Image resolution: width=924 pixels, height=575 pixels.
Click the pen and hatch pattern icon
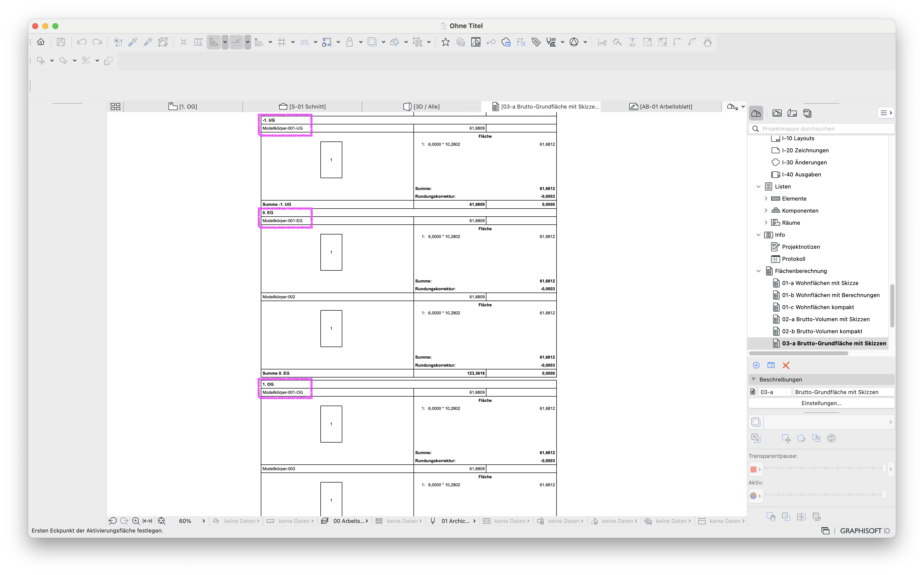pos(551,42)
